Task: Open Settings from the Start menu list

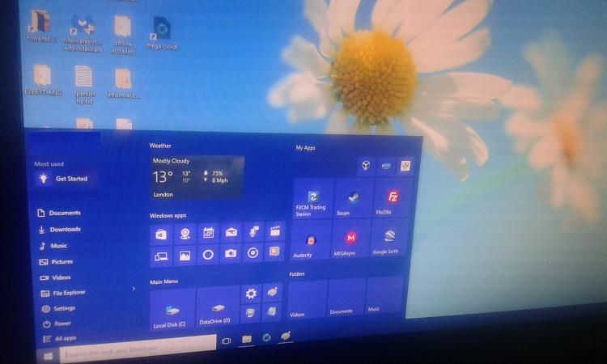Action: [x=58, y=308]
